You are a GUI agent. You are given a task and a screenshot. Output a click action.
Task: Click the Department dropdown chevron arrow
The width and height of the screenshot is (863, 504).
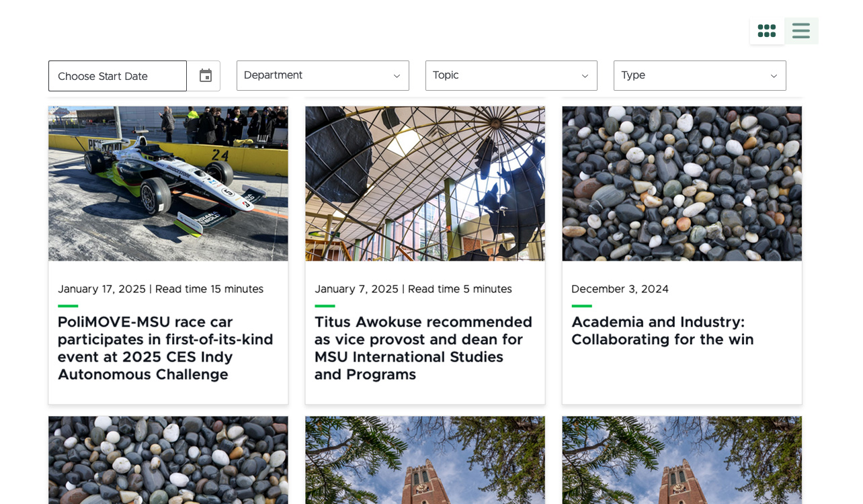click(x=397, y=76)
